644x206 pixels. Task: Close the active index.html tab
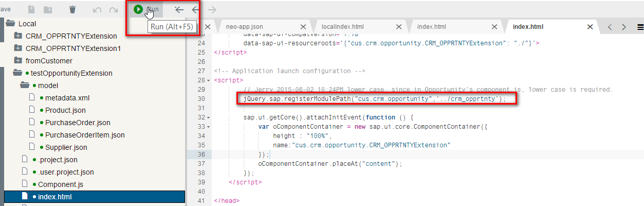pos(590,27)
